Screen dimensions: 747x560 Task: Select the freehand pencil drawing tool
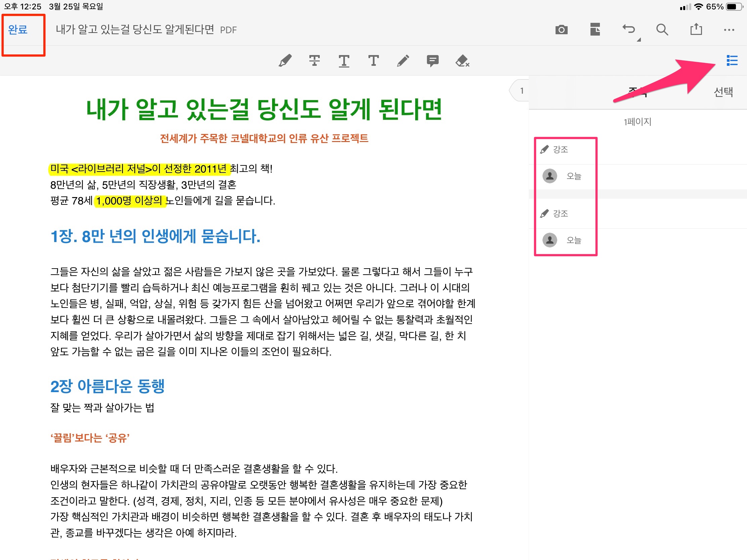click(403, 61)
